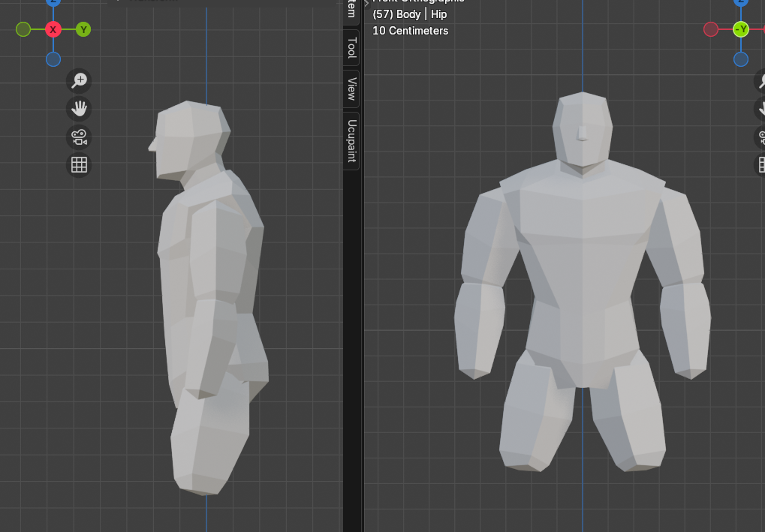The height and width of the screenshot is (532, 765).
Task: Click the green Y axis gizmo in side viewport
Action: [x=83, y=30]
